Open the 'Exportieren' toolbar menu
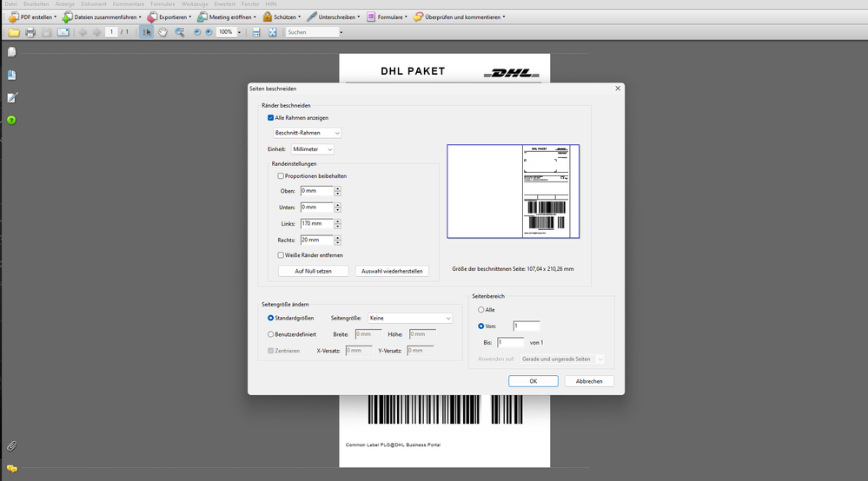Image resolution: width=868 pixels, height=481 pixels. (169, 16)
